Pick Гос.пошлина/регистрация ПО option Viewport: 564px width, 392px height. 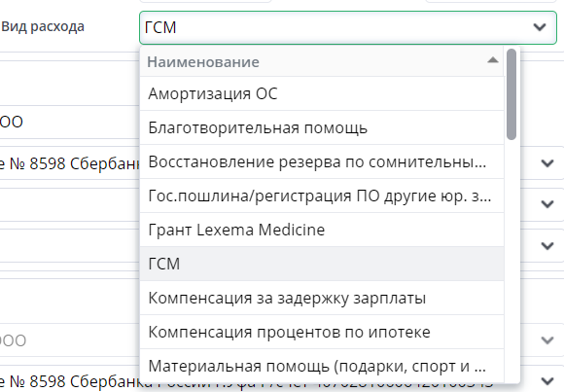tap(322, 196)
